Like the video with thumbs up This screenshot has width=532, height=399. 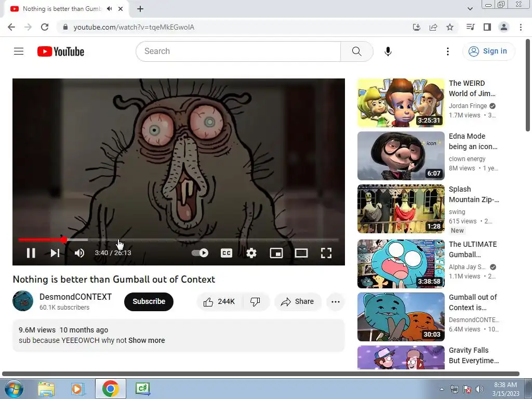point(219,301)
